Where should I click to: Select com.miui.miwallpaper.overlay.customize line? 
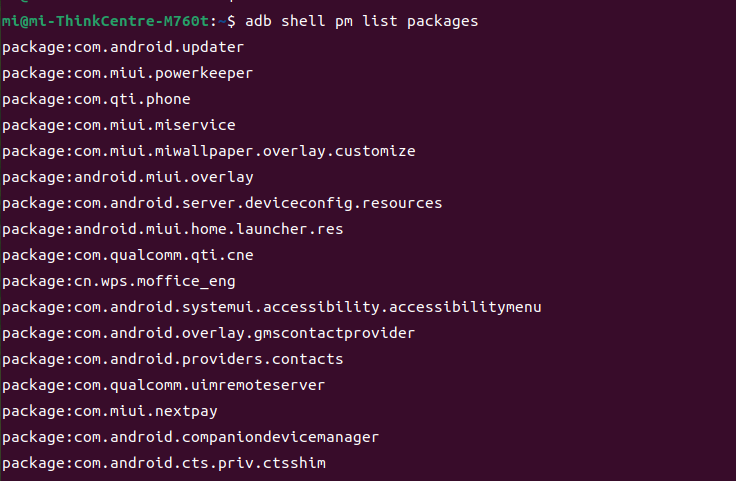click(x=208, y=151)
